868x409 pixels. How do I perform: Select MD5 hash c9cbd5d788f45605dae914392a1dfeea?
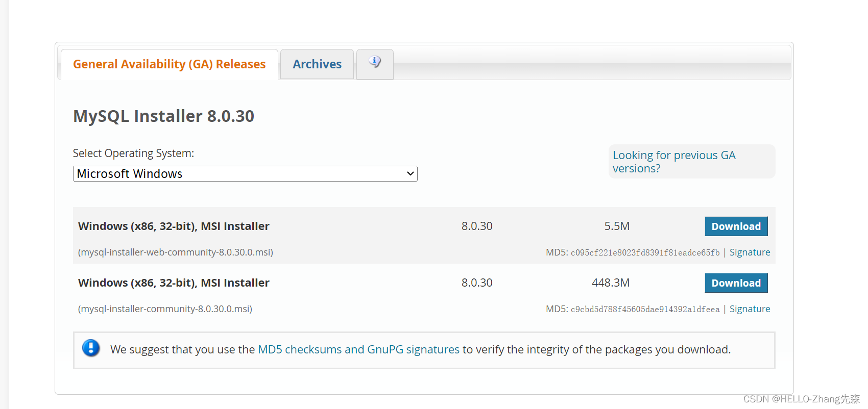point(645,310)
